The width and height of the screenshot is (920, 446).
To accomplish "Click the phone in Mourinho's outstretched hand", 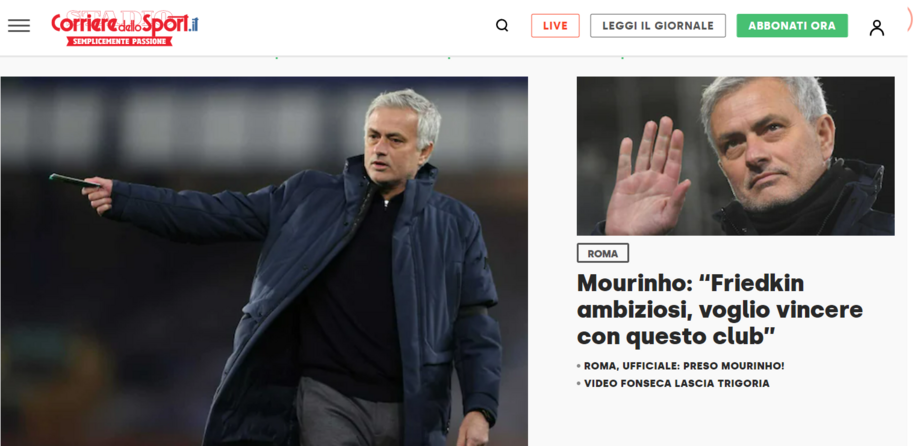I will 75,181.
